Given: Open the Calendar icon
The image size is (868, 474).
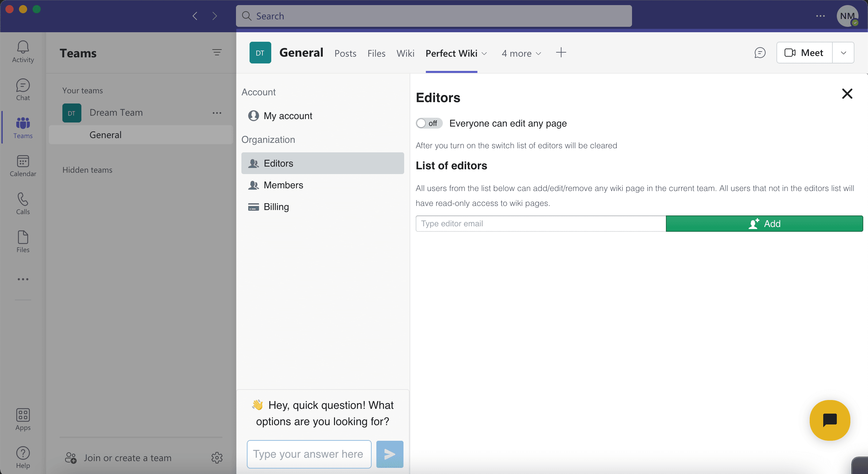Looking at the screenshot, I should [23, 166].
